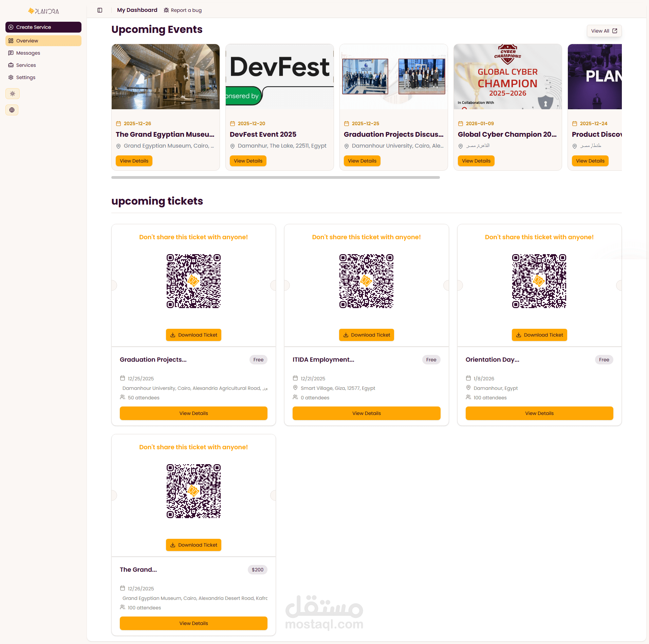Click attendees icon on Orientation Day ticket
The height and width of the screenshot is (644, 649).
click(x=468, y=397)
